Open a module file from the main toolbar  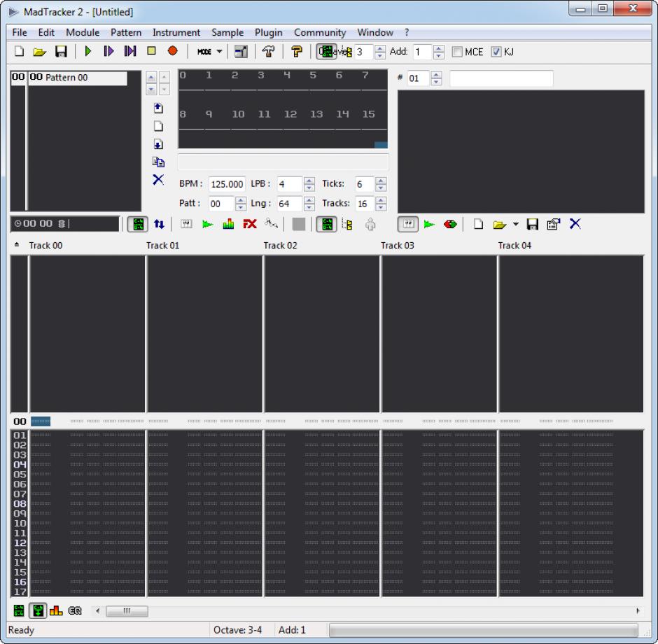[39, 52]
